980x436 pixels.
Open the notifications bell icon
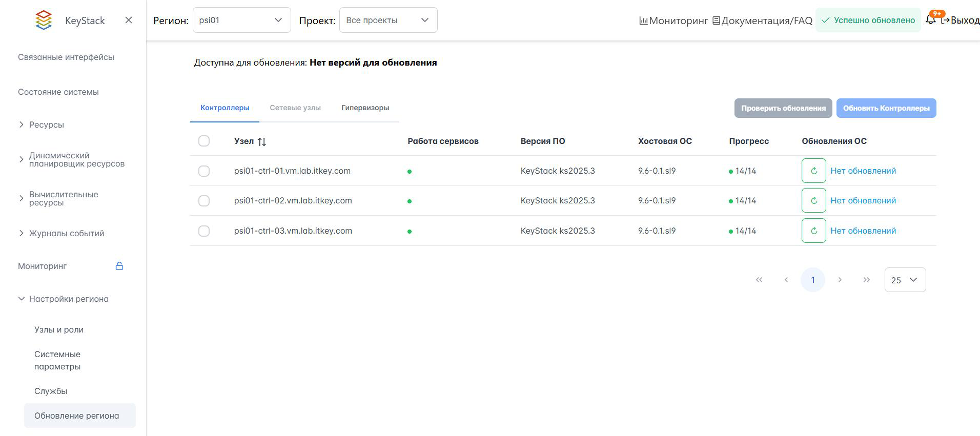coord(930,20)
